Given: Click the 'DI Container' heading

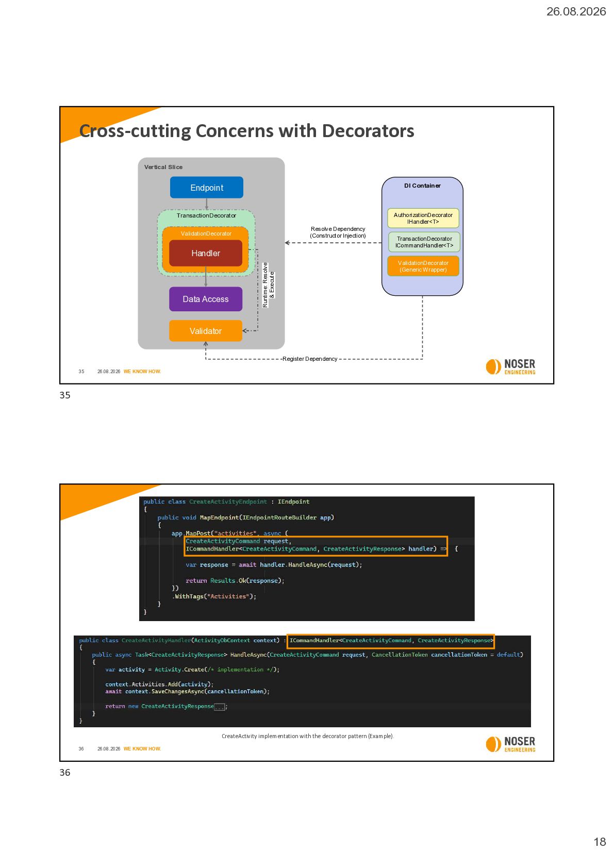Looking at the screenshot, I should 422,186.
